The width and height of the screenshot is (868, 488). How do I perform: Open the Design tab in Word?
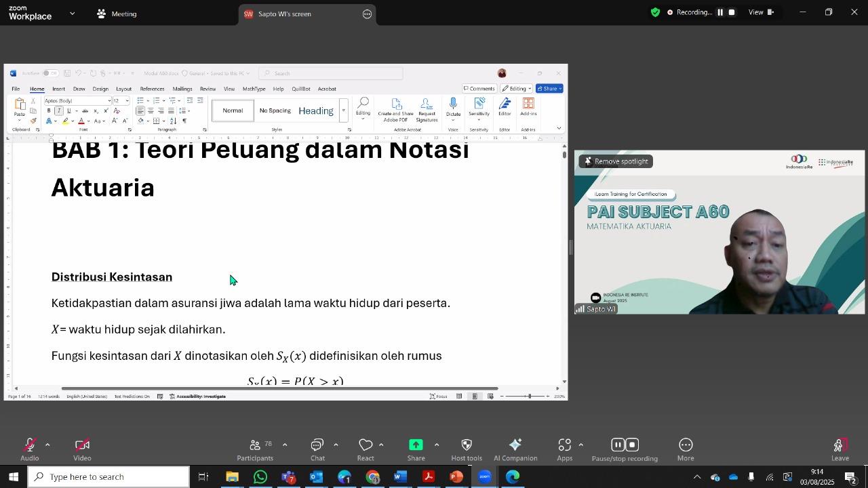(100, 89)
